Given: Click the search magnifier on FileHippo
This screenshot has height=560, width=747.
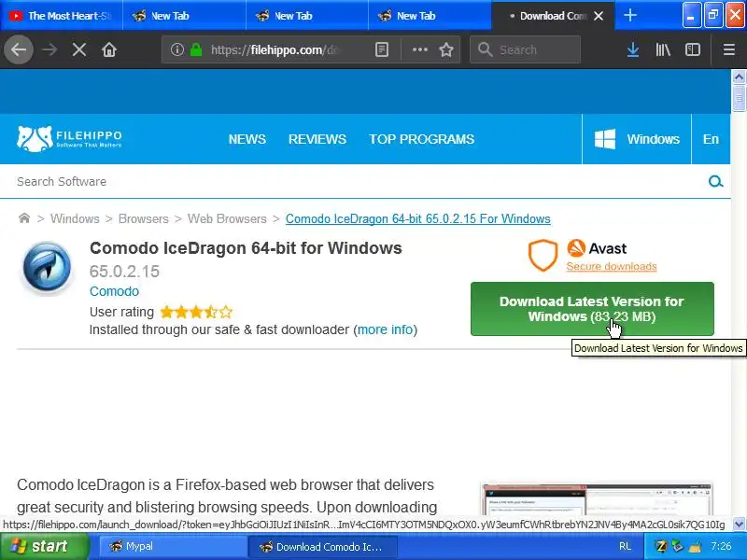Looking at the screenshot, I should 715,181.
